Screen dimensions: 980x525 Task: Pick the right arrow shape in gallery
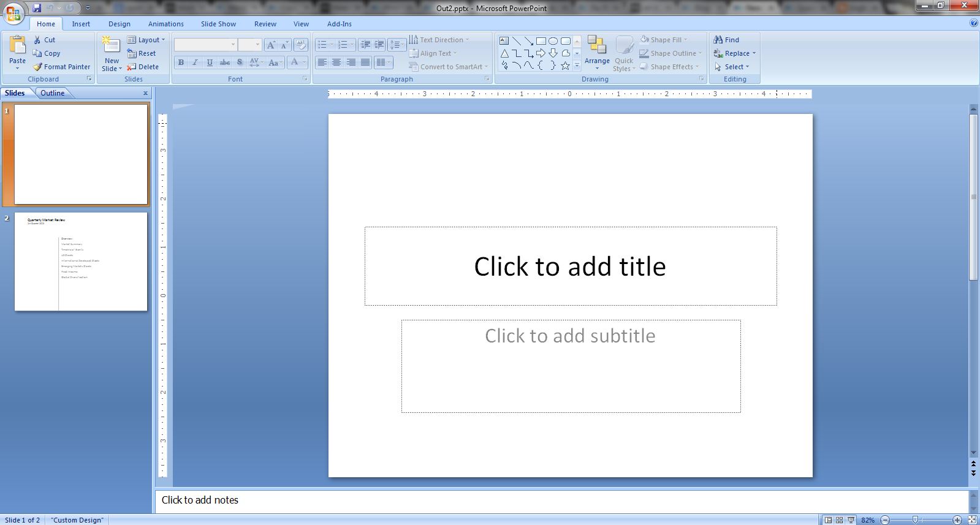click(541, 53)
